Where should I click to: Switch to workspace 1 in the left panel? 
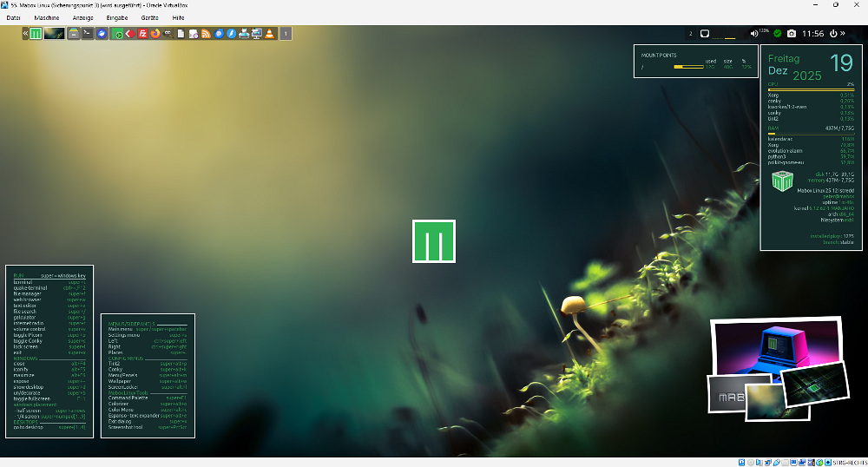[x=286, y=34]
